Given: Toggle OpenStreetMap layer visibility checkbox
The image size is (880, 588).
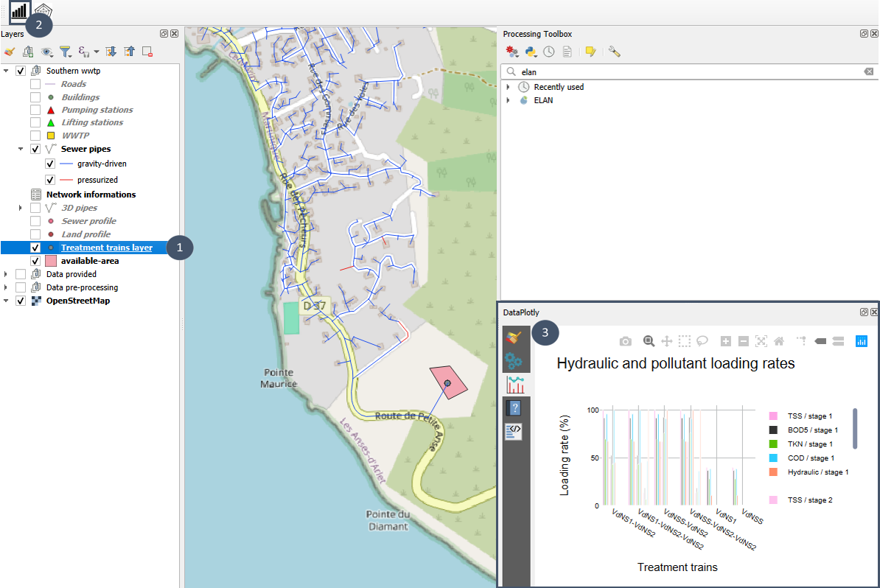Looking at the screenshot, I should point(21,301).
